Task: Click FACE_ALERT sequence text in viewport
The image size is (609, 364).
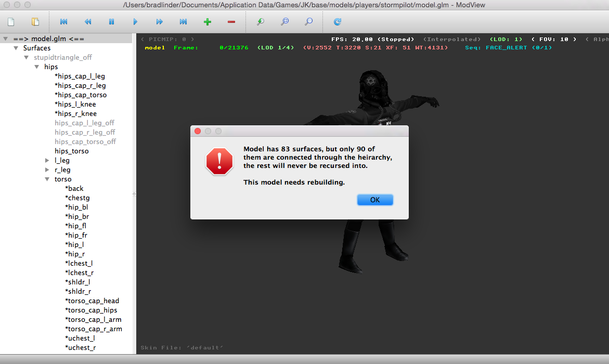Action: pos(507,48)
